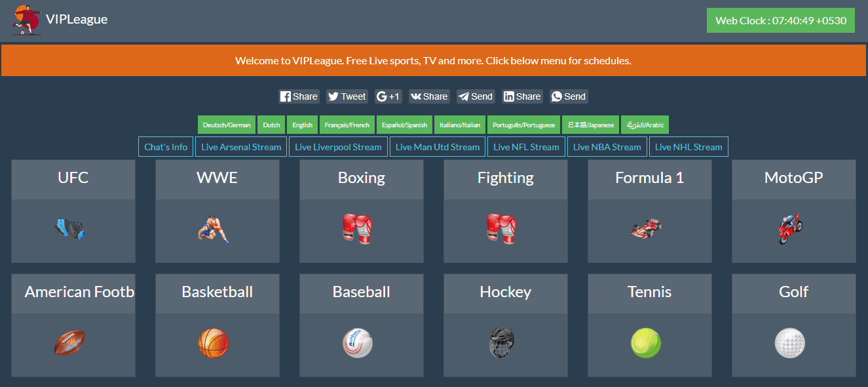This screenshot has width=868, height=387.
Task: Open Live NHL Stream
Action: coord(689,147)
